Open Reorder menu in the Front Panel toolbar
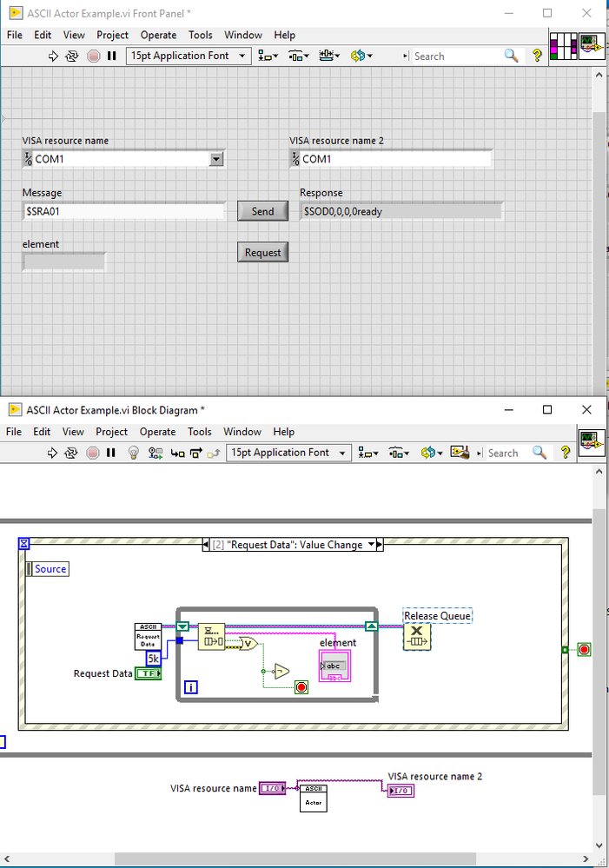The width and height of the screenshot is (609, 868). coord(361,56)
